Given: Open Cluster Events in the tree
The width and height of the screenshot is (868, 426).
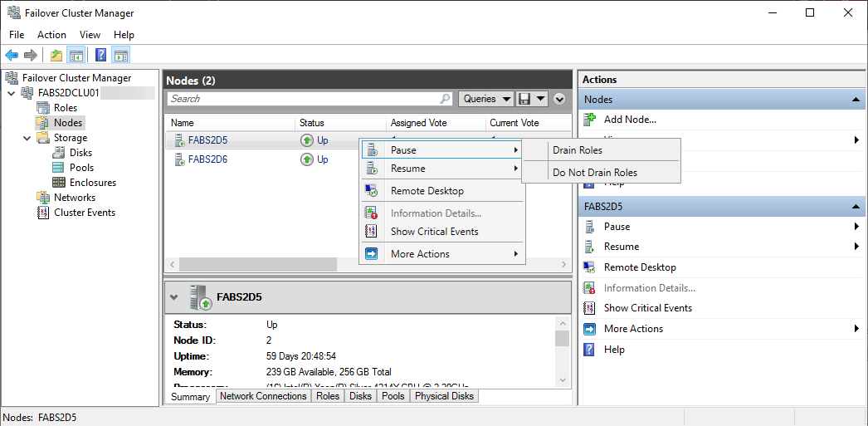Looking at the screenshot, I should click(85, 213).
